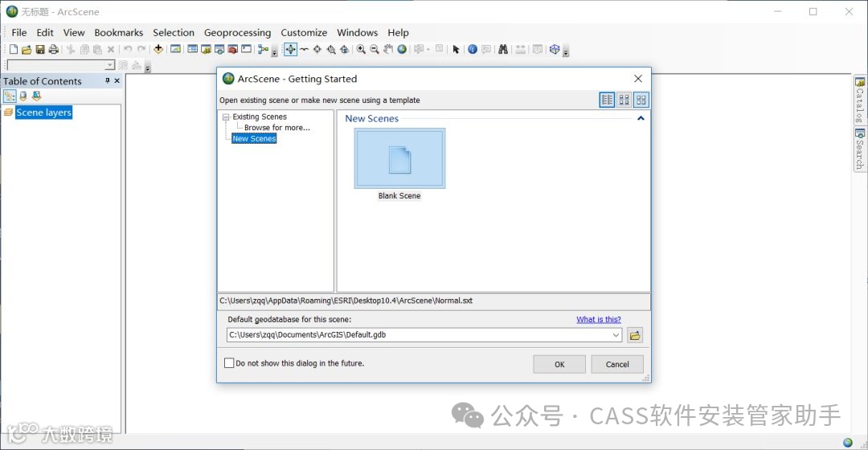
Task: Open a scene file via folder icon
Action: 27,49
